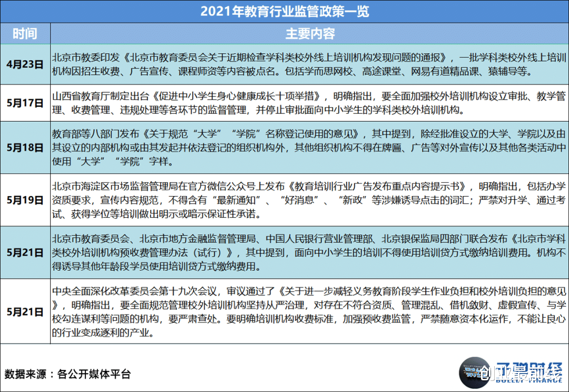Click the 4月23日 date cell

point(26,64)
